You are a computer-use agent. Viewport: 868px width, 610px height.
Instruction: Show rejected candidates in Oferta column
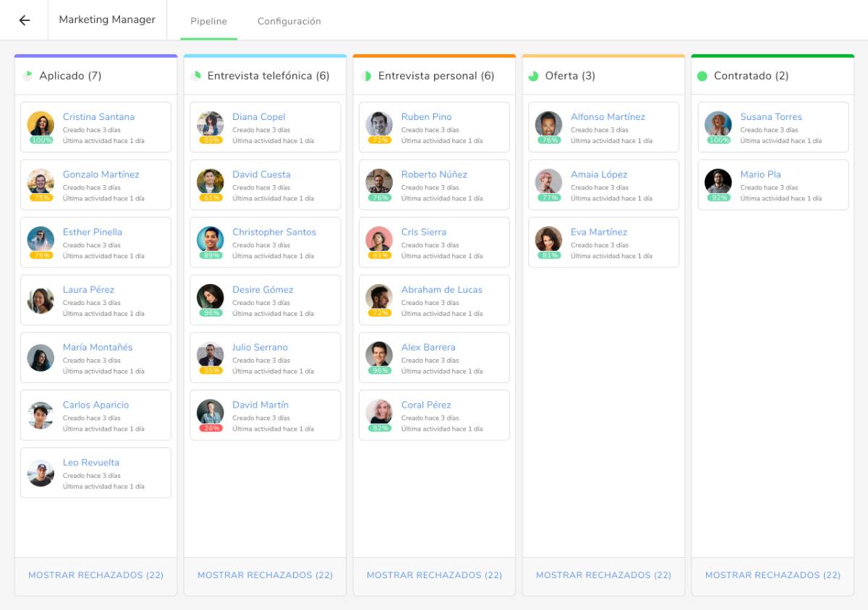(603, 575)
